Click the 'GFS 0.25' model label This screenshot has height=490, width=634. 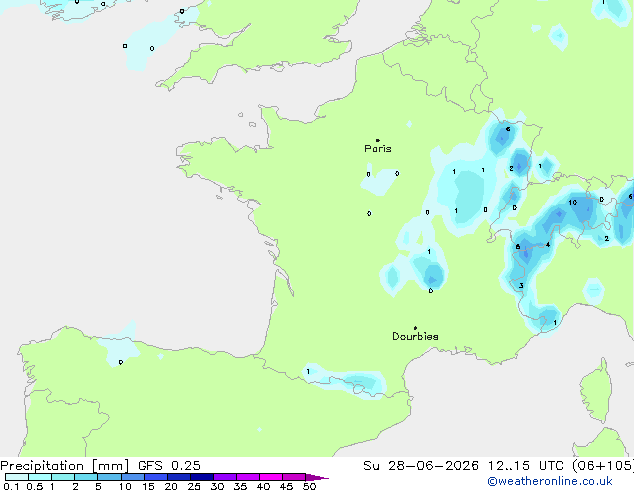tap(169, 466)
